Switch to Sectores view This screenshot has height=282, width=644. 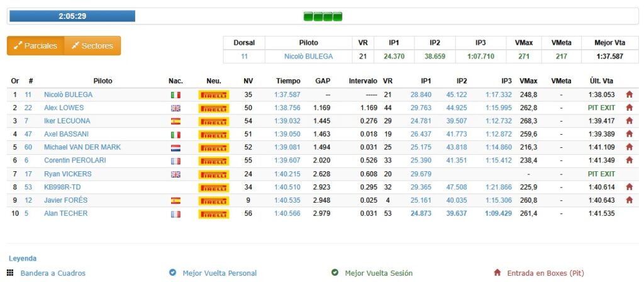[x=92, y=45]
